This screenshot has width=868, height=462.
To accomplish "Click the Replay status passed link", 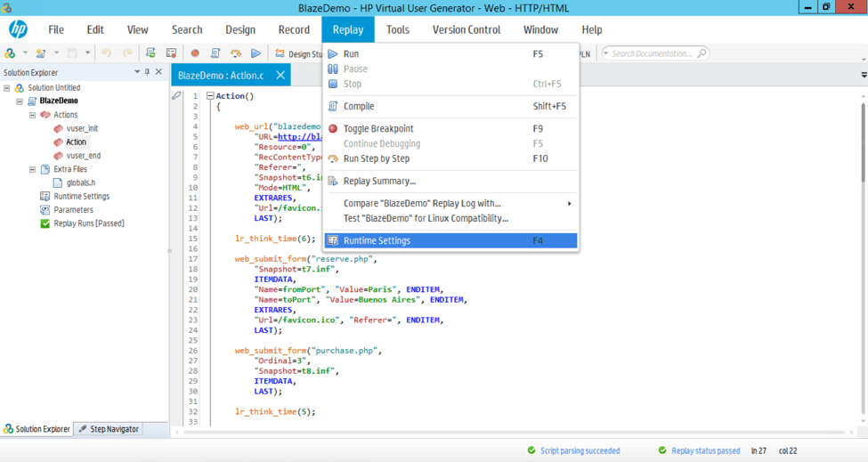I will pyautogui.click(x=705, y=450).
